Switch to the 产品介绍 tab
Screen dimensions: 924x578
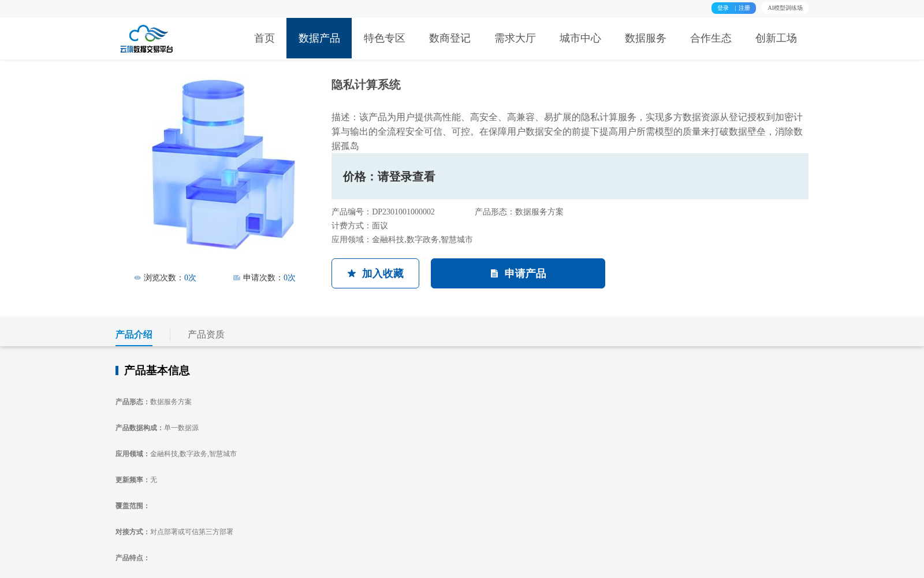(134, 335)
